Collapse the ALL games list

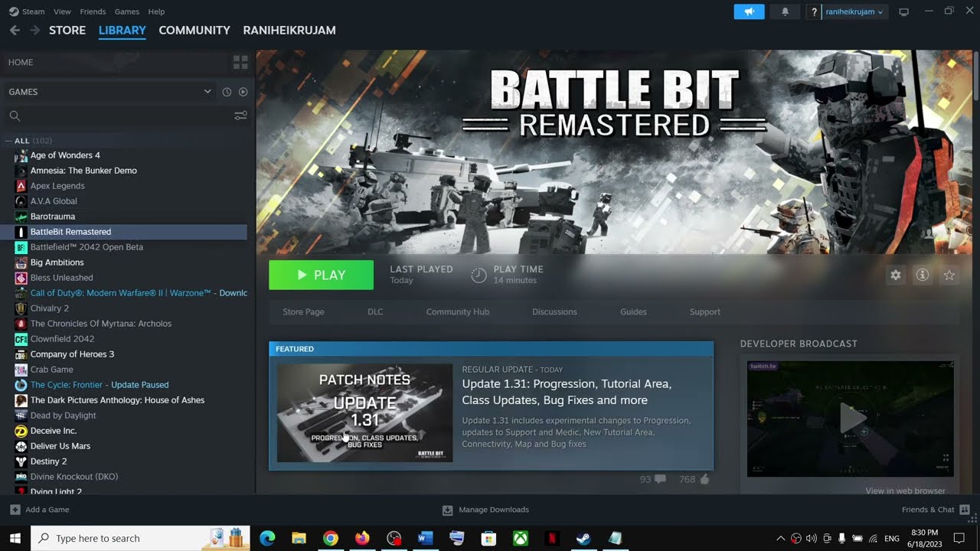(8, 141)
